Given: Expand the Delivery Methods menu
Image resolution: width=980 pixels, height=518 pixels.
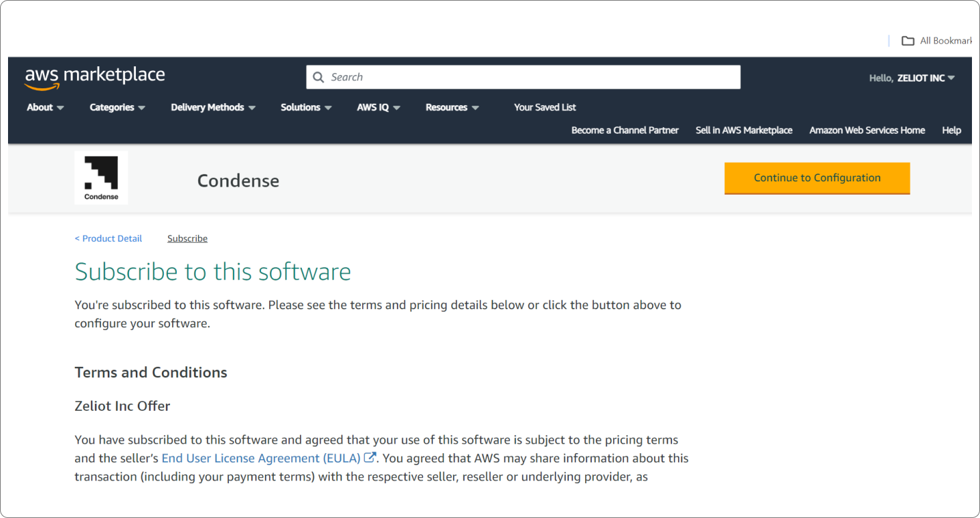Looking at the screenshot, I should click(213, 107).
